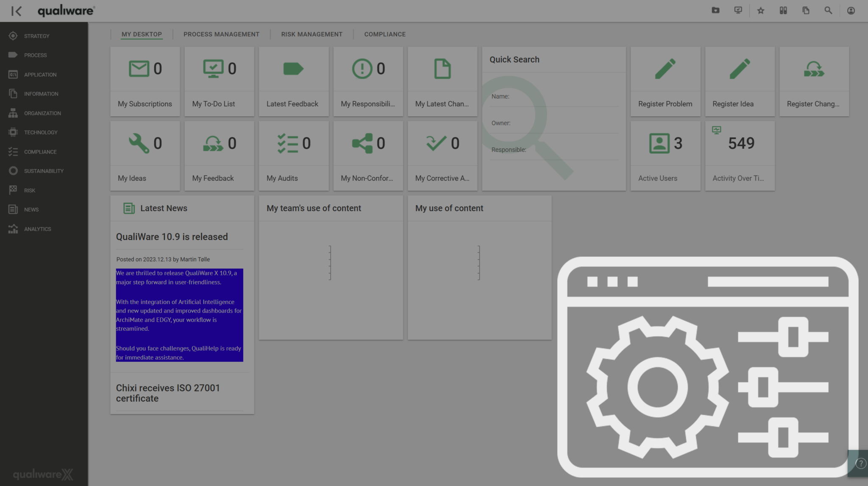Open Strategy in the sidebar
The height and width of the screenshot is (486, 868).
[36, 36]
